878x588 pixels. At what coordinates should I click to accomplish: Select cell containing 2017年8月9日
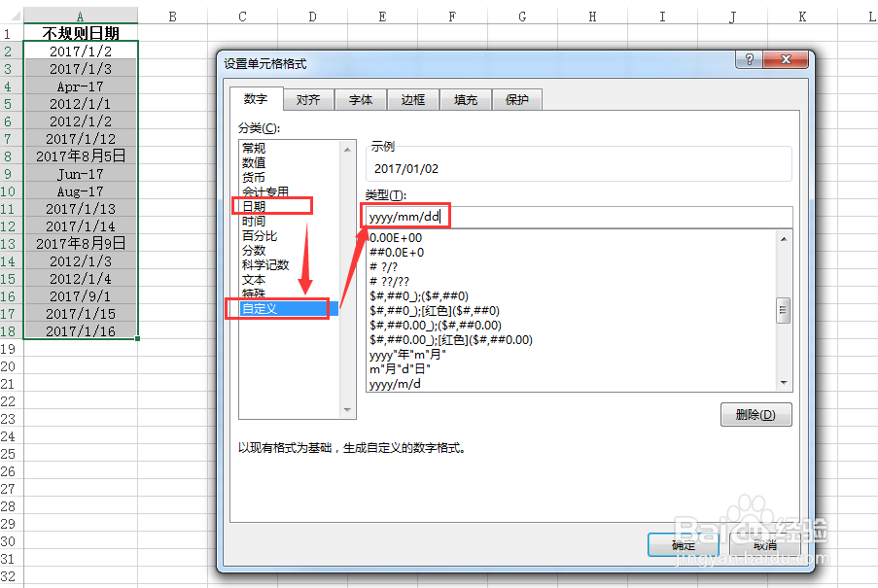[81, 244]
